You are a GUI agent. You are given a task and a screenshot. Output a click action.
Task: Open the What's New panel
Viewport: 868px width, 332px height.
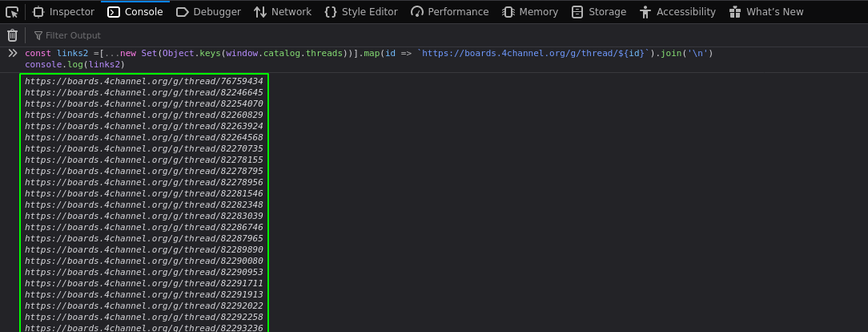766,12
